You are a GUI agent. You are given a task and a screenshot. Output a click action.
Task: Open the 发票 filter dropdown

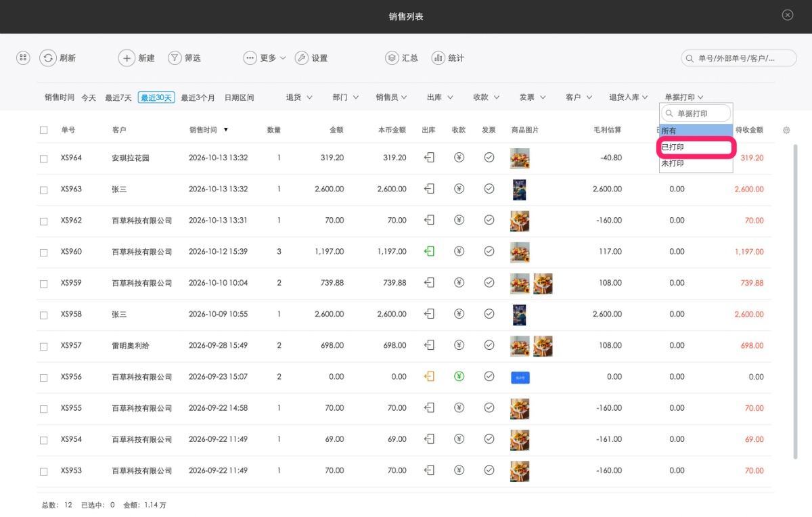click(x=533, y=97)
